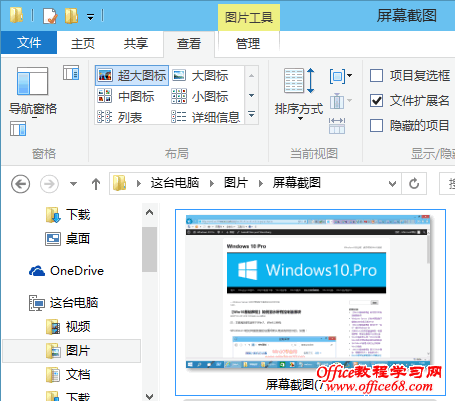Select the 屏幕截图 screenshot thumbnail

[310, 302]
